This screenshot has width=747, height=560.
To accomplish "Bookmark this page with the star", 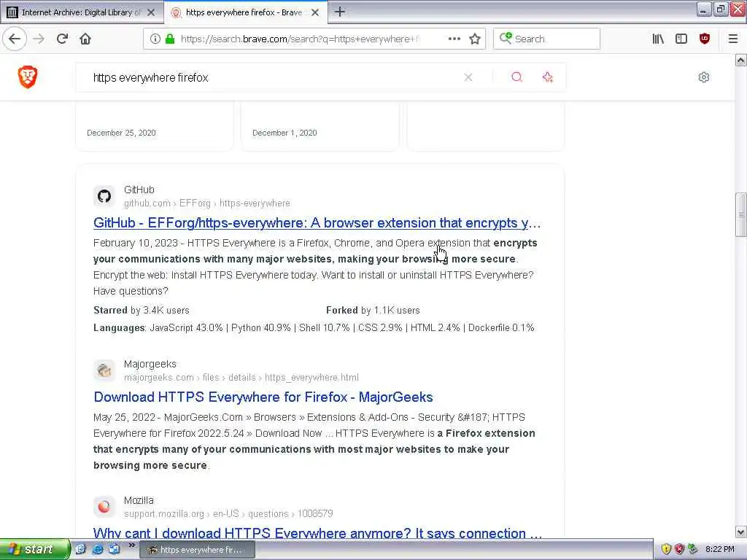I will pos(474,39).
